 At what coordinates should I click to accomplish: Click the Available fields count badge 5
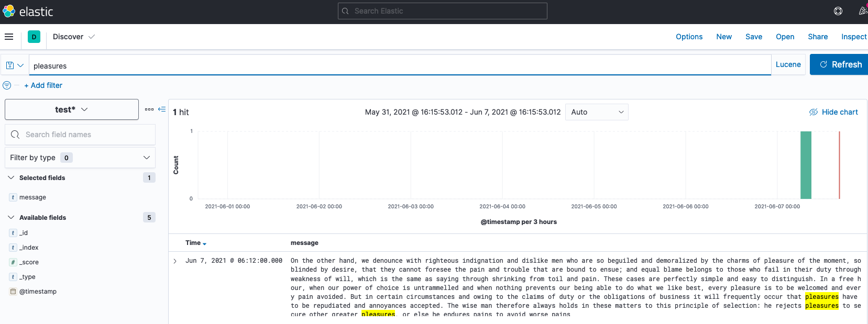click(x=149, y=218)
